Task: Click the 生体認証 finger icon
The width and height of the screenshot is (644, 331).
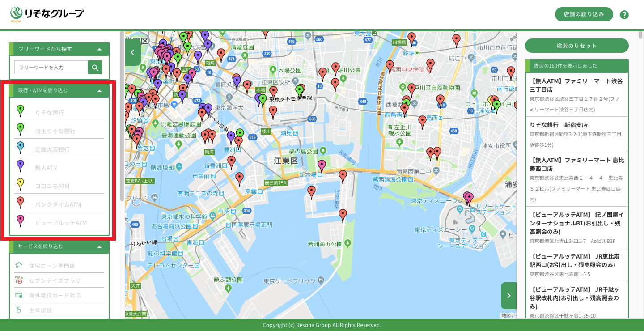Action: [x=19, y=310]
